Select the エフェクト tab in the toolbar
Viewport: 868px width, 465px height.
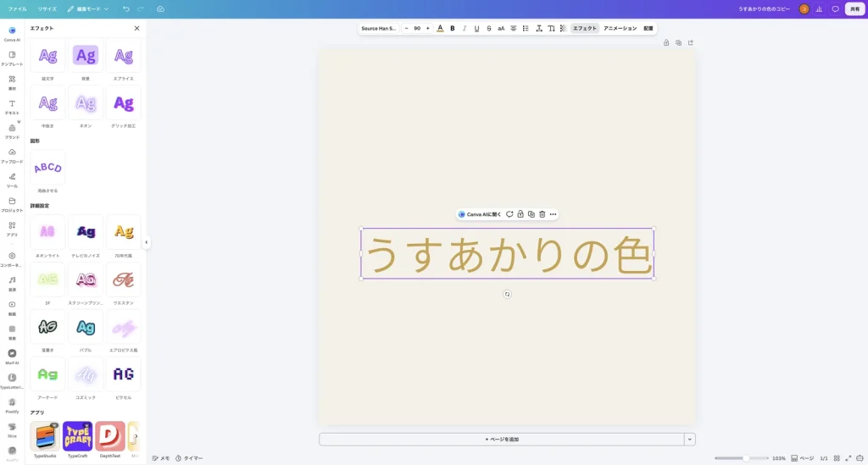(585, 28)
